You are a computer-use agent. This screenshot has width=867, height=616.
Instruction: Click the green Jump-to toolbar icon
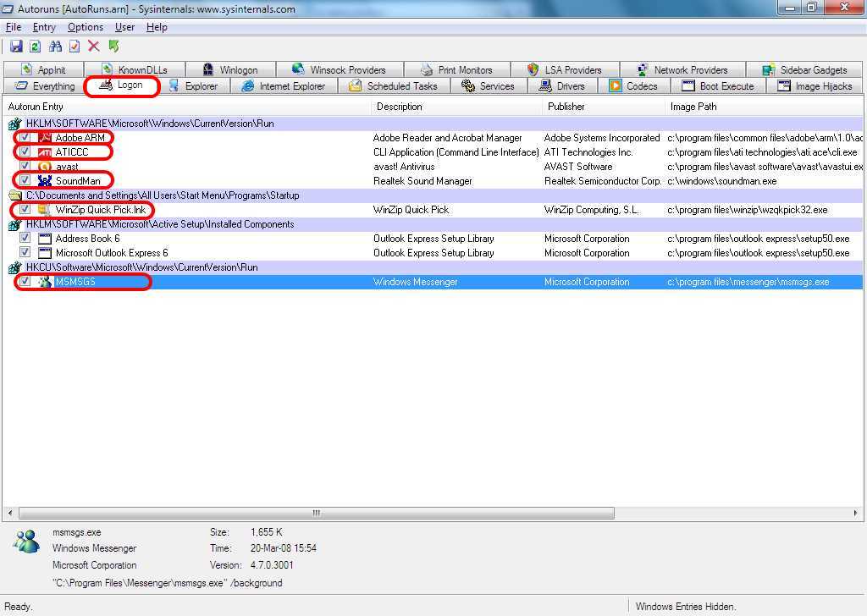click(114, 47)
